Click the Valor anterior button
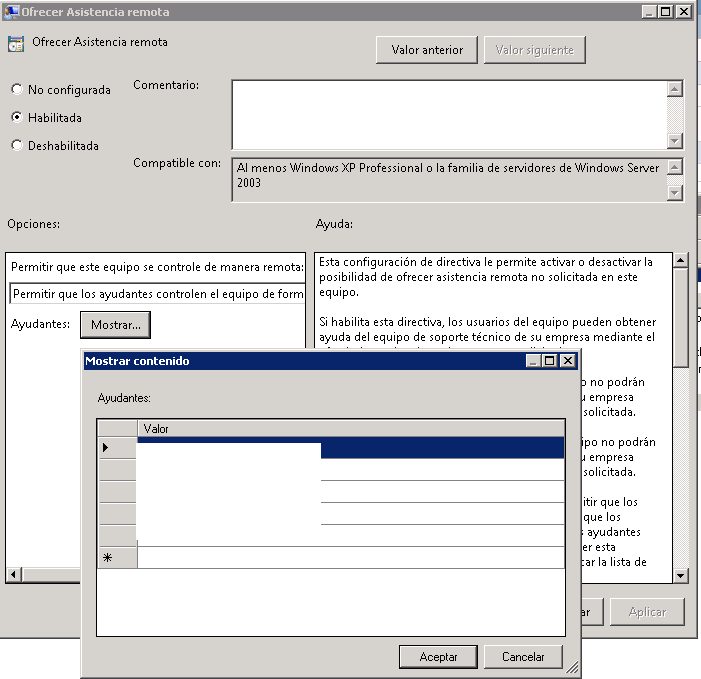This screenshot has width=701, height=679. click(427, 50)
